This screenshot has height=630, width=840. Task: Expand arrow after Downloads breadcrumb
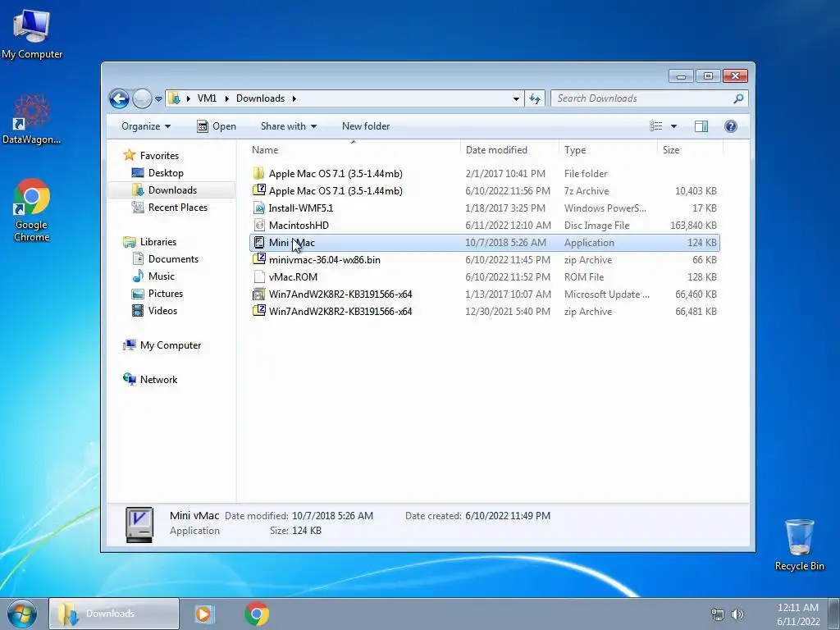(294, 98)
